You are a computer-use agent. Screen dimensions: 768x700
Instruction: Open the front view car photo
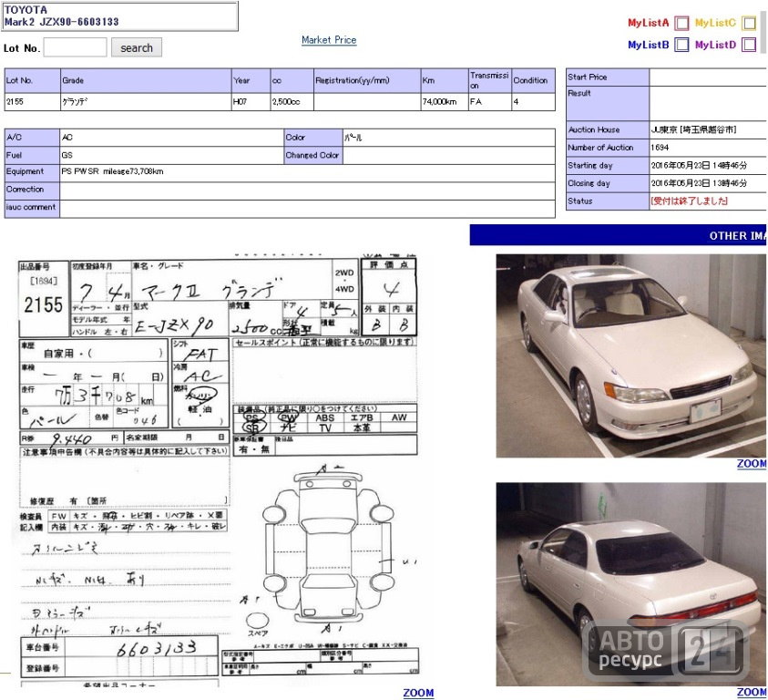(x=631, y=355)
